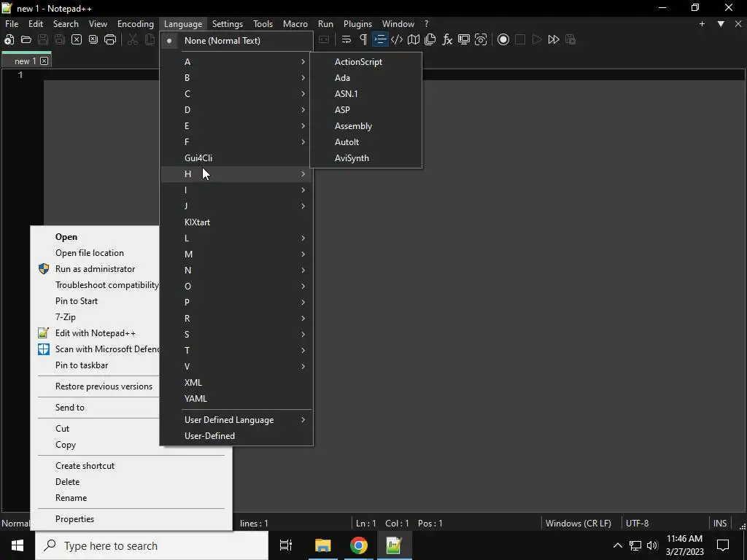This screenshot has height=560, width=747.
Task: Click Edit with Notepad++ context entry
Action: (x=96, y=333)
